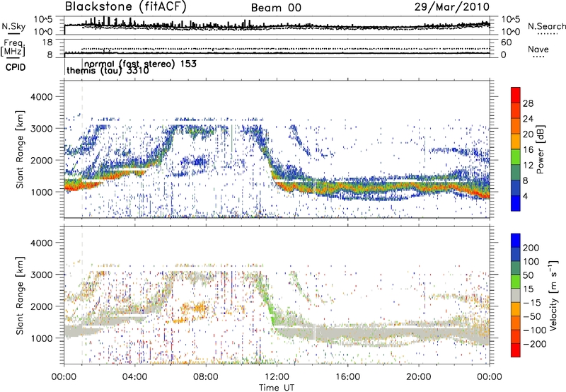The height and width of the screenshot is (392, 566).
Task: Click the '4' tick on the Power scale
Action: [525, 196]
